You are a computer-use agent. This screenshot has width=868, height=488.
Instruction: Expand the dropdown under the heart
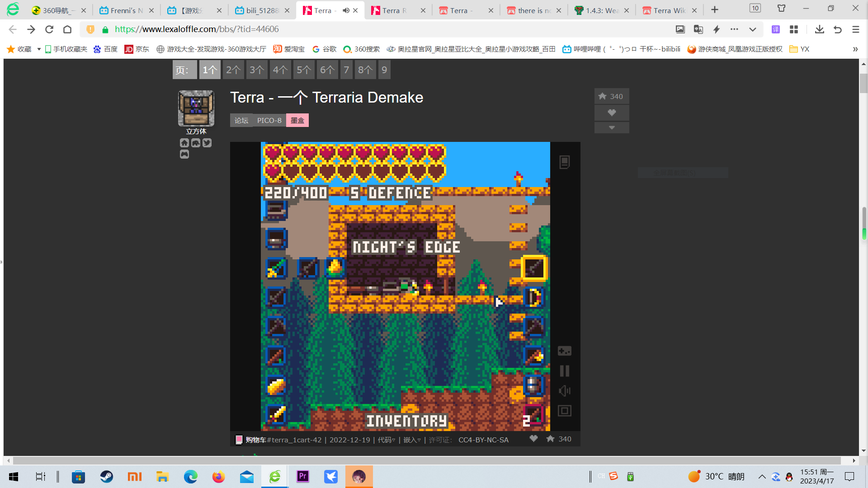(x=612, y=128)
